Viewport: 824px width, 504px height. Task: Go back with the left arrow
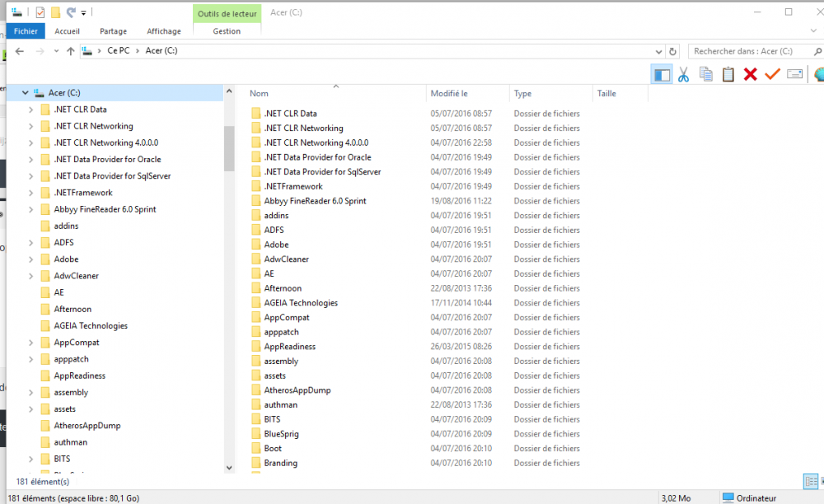[20, 51]
